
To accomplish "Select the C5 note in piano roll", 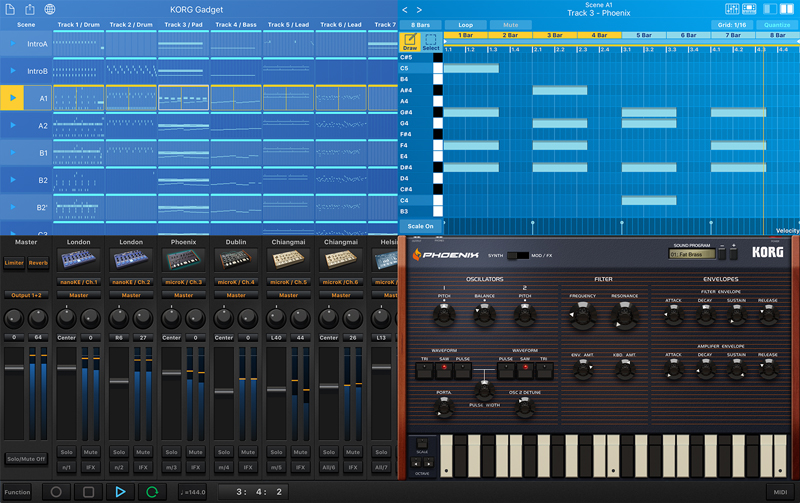I will 471,68.
